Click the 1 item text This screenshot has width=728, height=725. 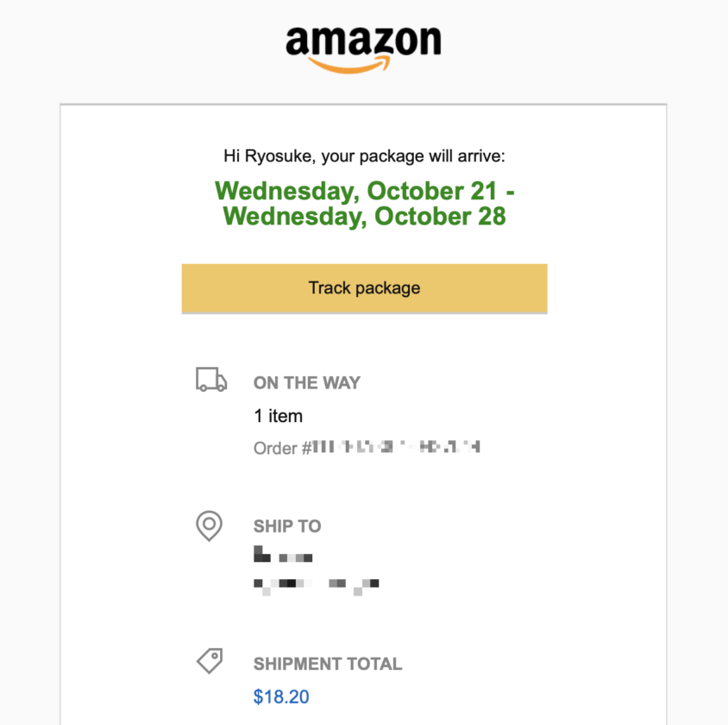(278, 416)
